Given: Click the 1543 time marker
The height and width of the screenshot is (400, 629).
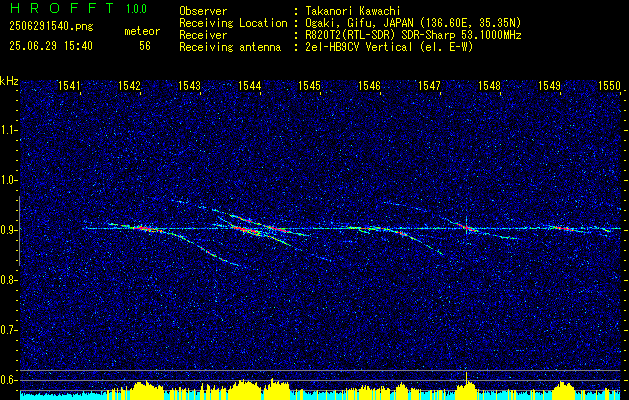Looking at the screenshot, I should tap(189, 85).
